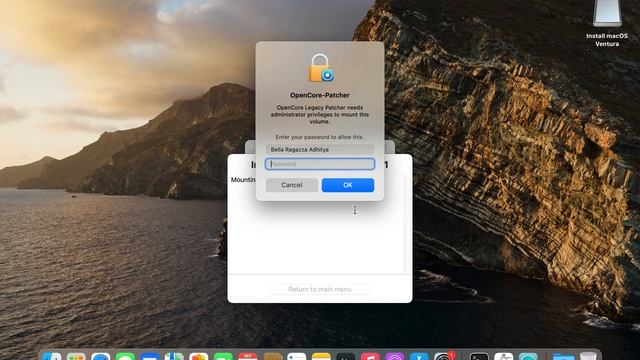Image resolution: width=640 pixels, height=360 pixels.
Task: Open Calendar from the dock
Action: pyautogui.click(x=247, y=357)
